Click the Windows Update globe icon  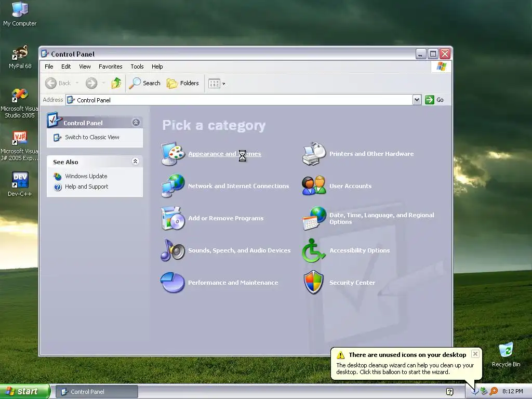click(x=58, y=177)
